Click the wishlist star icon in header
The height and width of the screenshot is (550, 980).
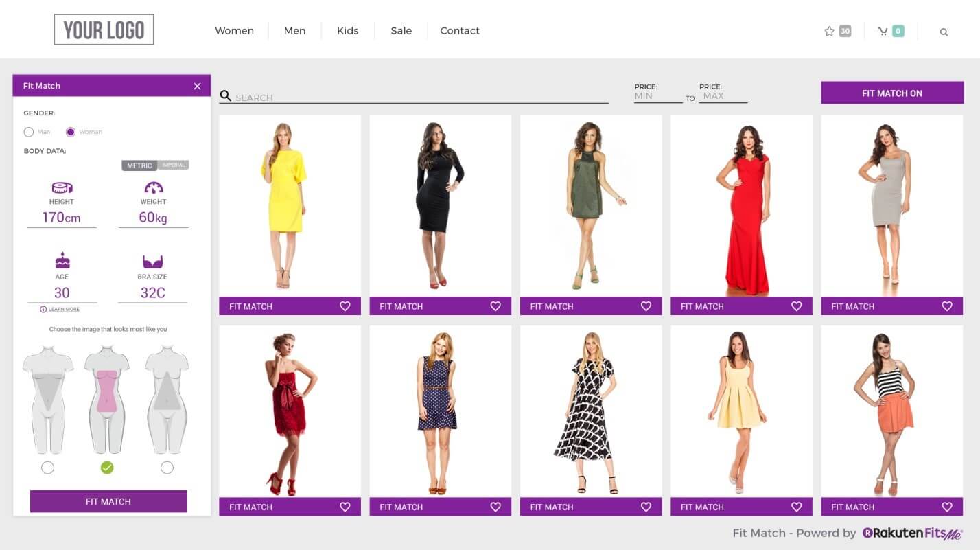829,31
